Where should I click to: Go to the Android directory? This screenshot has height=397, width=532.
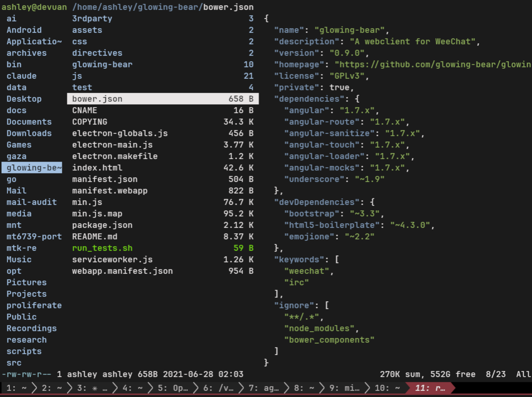pyautogui.click(x=24, y=30)
